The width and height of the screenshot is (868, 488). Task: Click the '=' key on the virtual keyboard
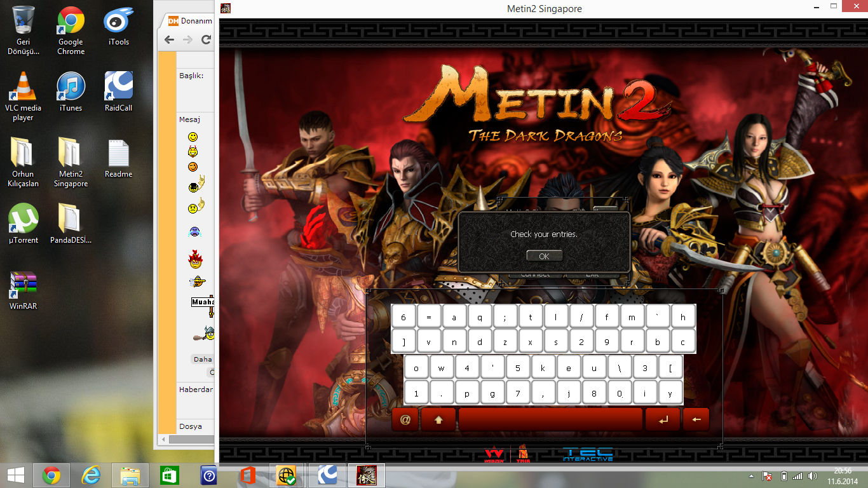[x=429, y=316]
